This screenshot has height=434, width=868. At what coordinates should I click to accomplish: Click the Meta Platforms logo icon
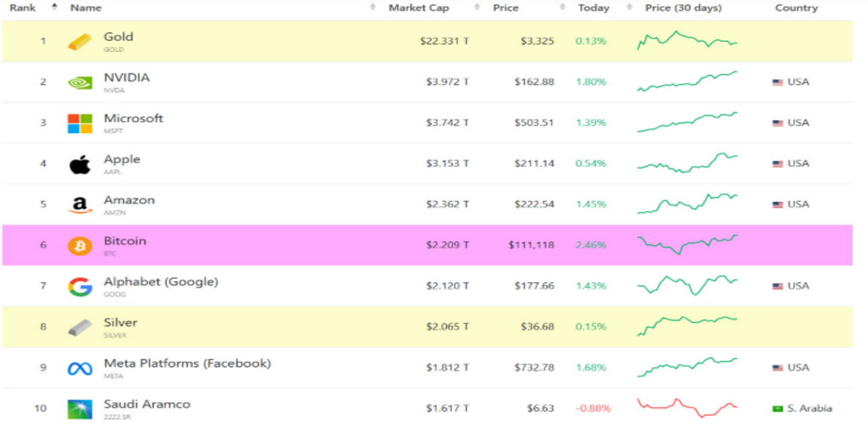point(80,369)
